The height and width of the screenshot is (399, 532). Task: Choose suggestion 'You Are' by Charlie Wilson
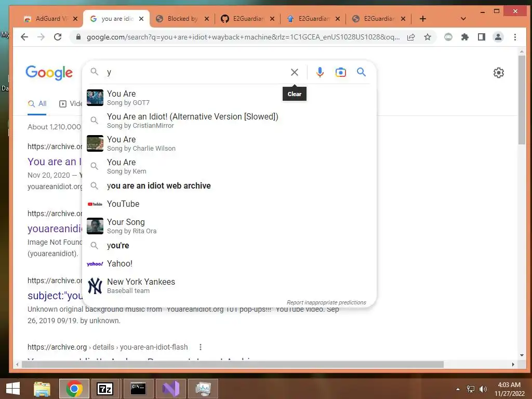229,143
